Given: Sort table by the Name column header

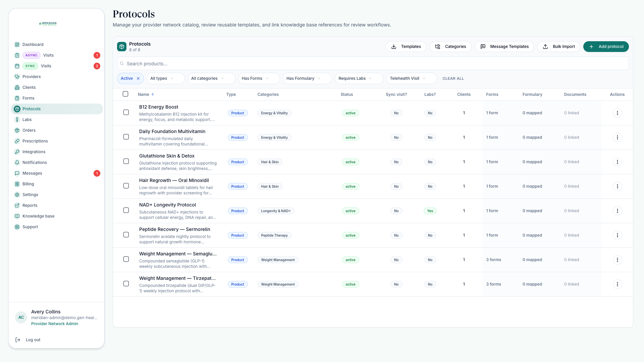Looking at the screenshot, I should pos(146,95).
